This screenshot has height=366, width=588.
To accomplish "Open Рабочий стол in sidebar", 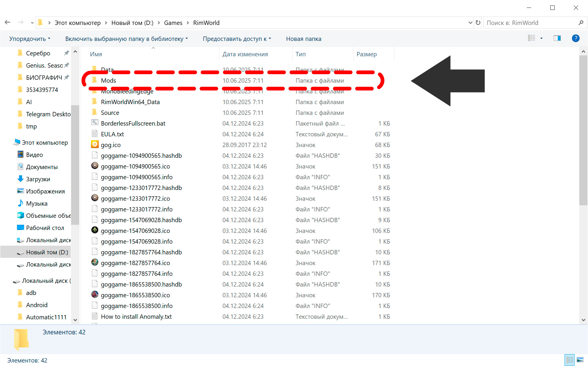I will point(45,228).
